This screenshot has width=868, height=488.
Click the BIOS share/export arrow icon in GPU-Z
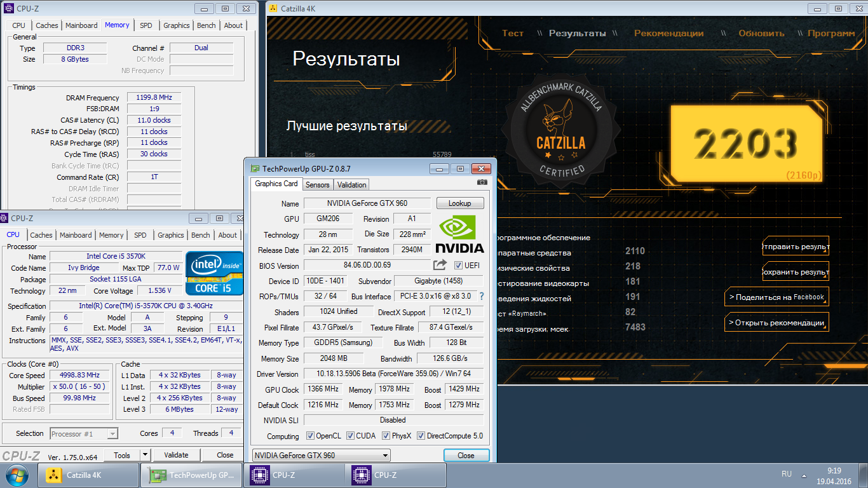pyautogui.click(x=440, y=265)
